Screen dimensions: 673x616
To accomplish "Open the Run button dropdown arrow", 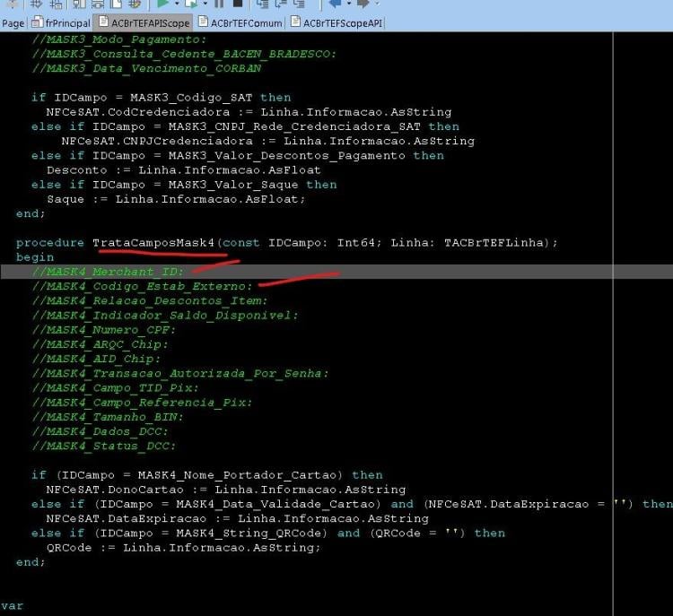I will [177, 4].
